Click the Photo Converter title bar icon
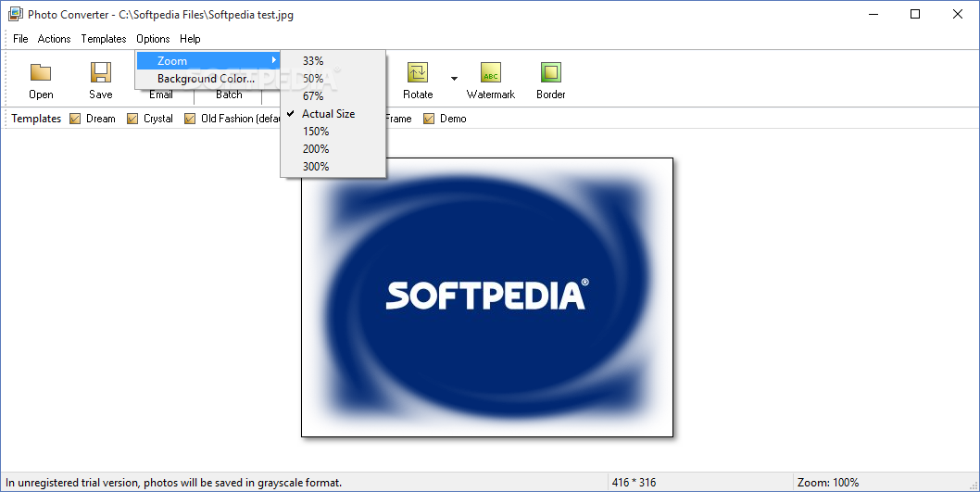The width and height of the screenshot is (980, 492). (x=15, y=15)
